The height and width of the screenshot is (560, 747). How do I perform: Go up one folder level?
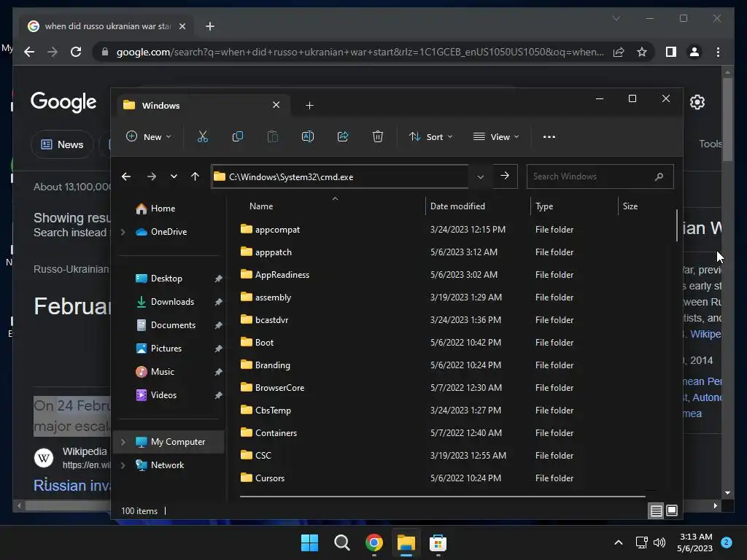pos(195,176)
